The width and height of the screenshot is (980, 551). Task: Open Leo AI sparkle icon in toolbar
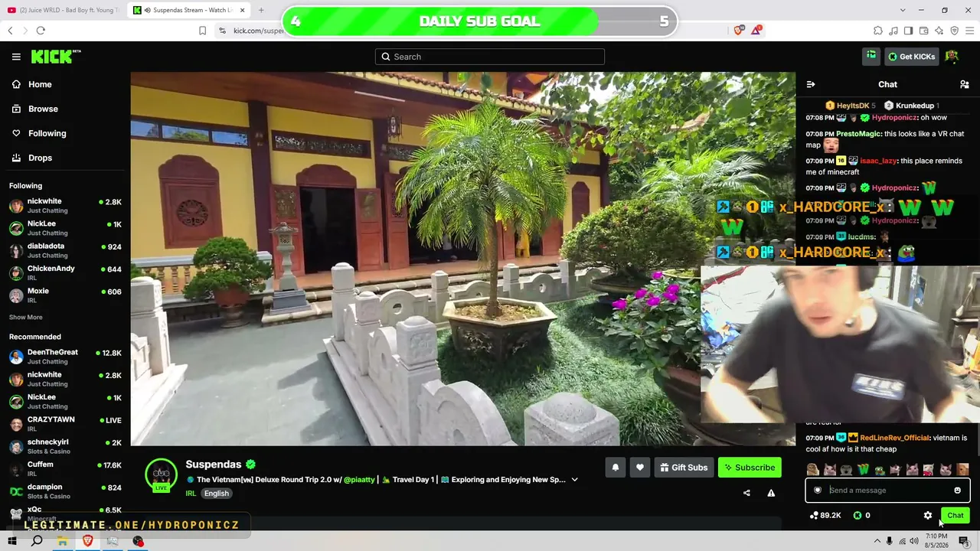(x=939, y=31)
